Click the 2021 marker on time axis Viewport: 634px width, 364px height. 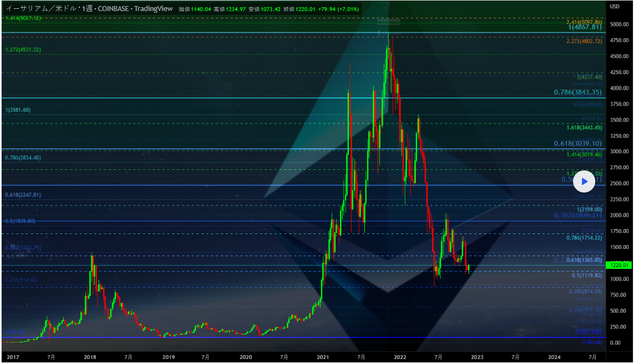[322, 357]
